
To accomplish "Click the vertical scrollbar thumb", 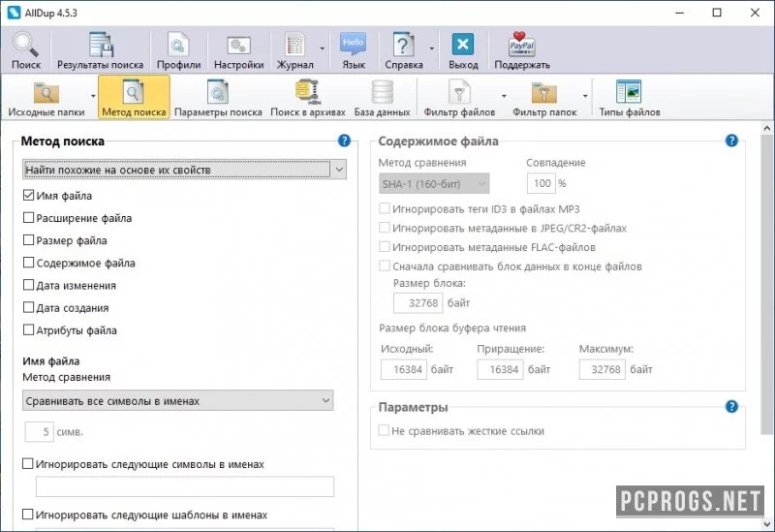I will pos(766,284).
